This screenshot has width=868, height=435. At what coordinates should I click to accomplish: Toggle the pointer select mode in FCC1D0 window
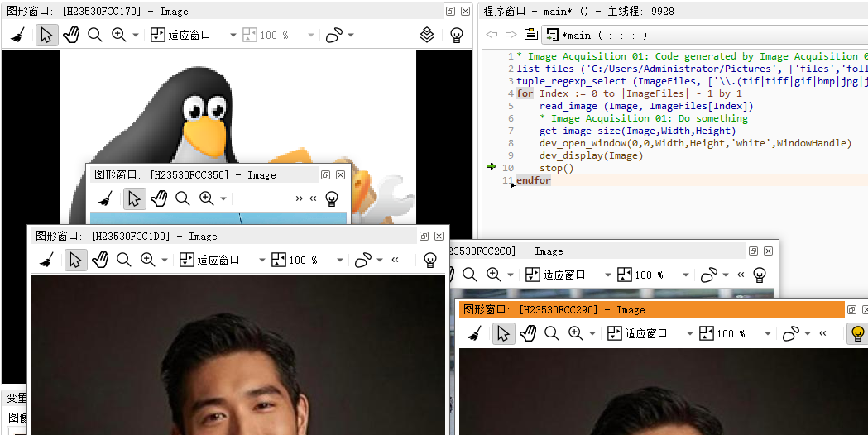click(x=76, y=260)
